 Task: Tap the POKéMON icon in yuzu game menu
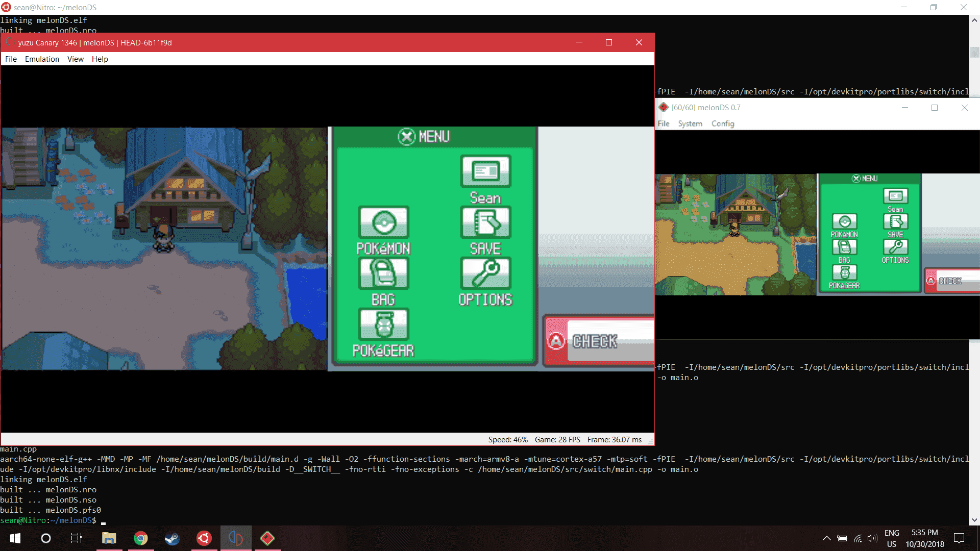[383, 222]
